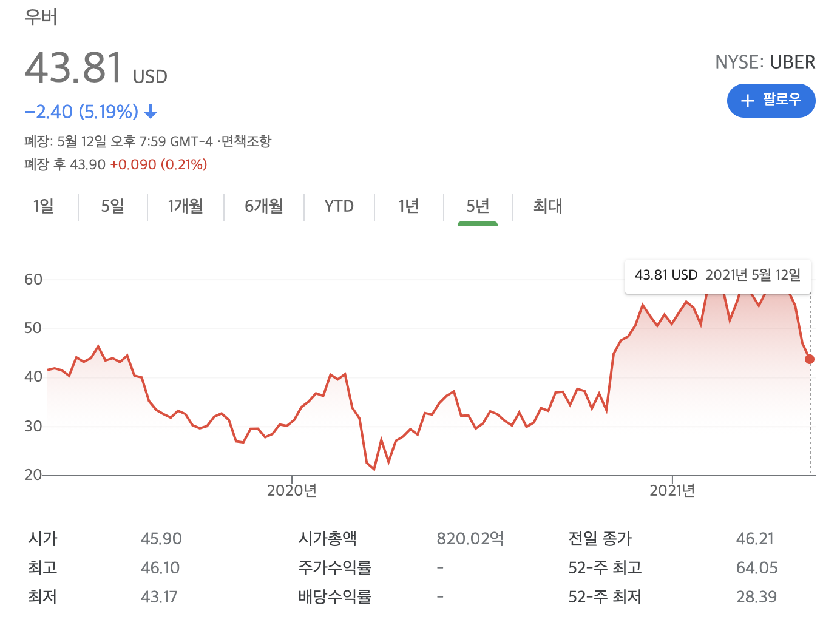This screenshot has width=840, height=631.
Task: Click the 43.81 USD chart tooltip
Action: click(718, 275)
